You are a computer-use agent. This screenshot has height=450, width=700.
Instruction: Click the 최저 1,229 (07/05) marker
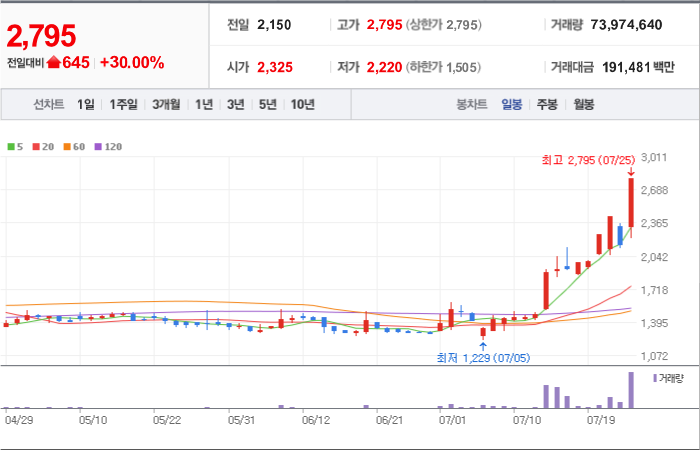(x=483, y=358)
